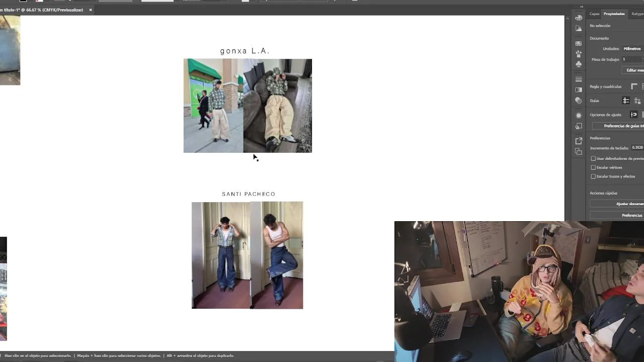Select the Santi Pacheco plaid shirt photo

coord(221,255)
